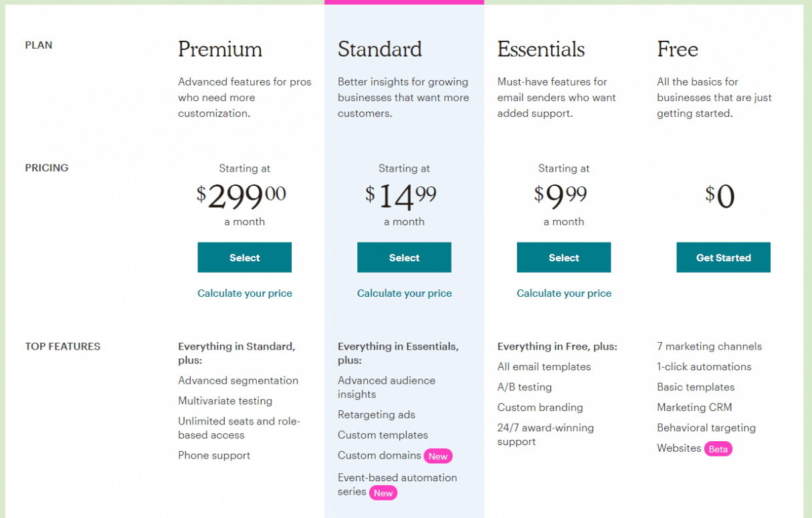Click the A/B testing feature
812x518 pixels.
click(x=524, y=387)
